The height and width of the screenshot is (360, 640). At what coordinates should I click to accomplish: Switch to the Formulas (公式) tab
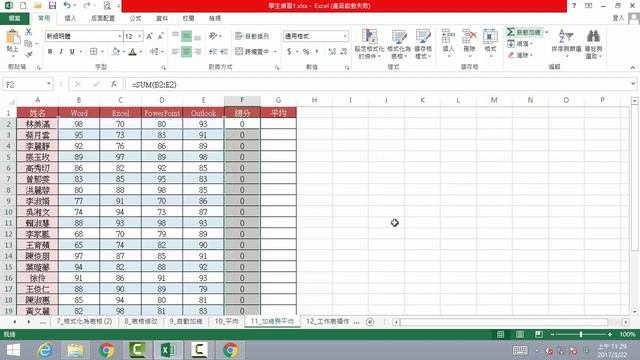[136, 18]
